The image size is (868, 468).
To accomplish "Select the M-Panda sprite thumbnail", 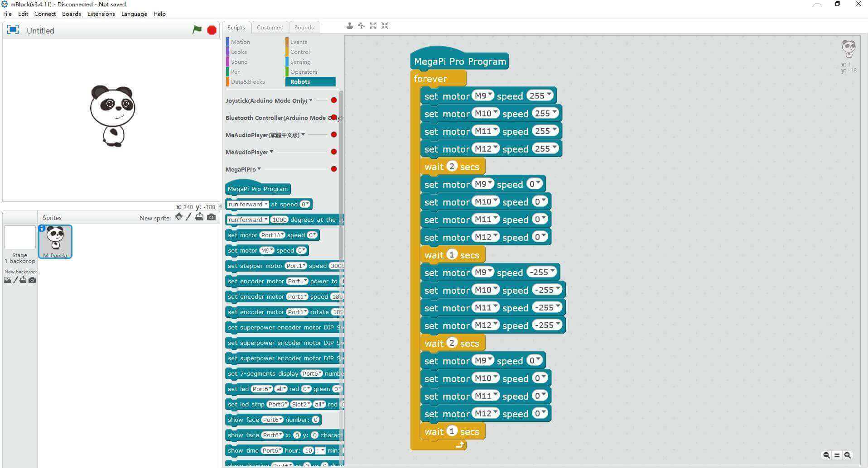I will pos(55,242).
